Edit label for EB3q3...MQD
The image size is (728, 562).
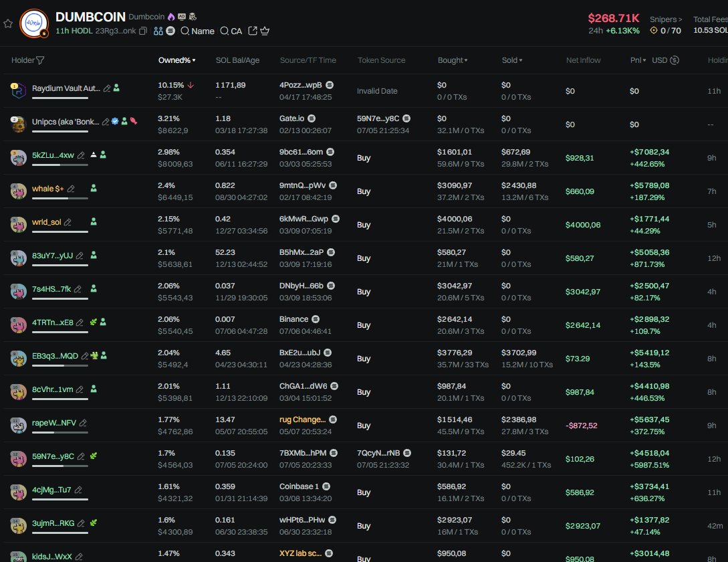(x=84, y=356)
